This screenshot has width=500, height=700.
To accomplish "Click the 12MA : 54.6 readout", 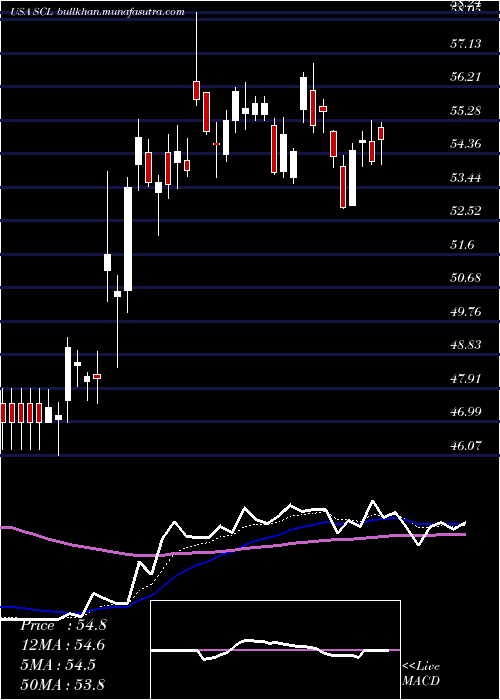I will tap(64, 645).
